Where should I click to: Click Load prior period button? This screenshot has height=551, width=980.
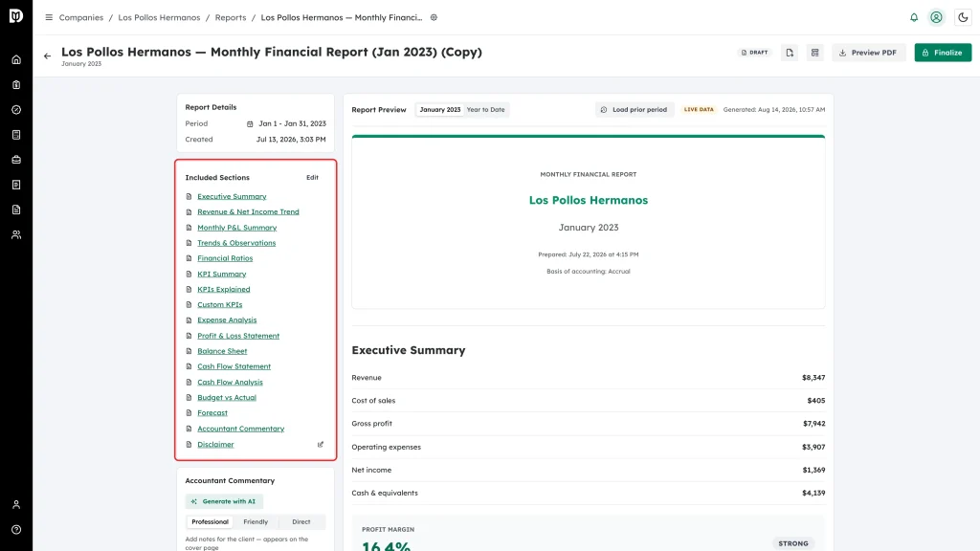coord(635,109)
